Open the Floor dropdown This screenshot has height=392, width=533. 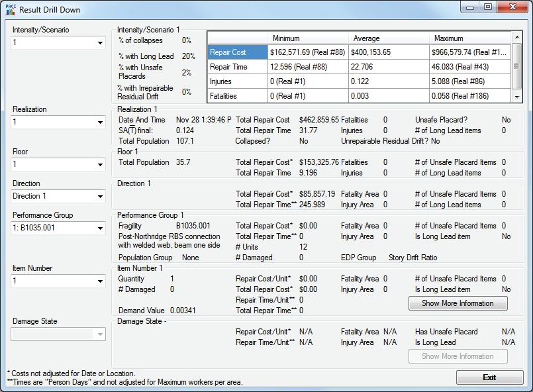(x=58, y=165)
